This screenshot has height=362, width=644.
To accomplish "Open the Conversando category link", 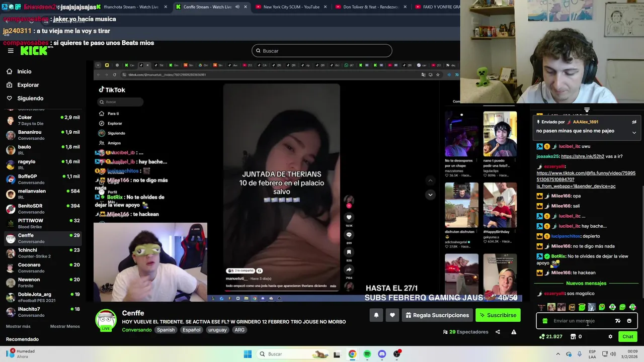I will point(137,330).
